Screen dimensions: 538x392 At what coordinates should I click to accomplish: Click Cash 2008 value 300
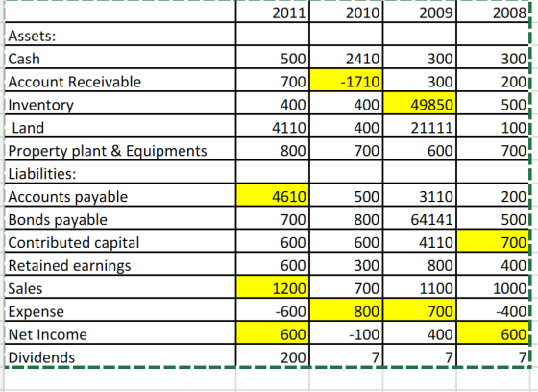click(493, 57)
